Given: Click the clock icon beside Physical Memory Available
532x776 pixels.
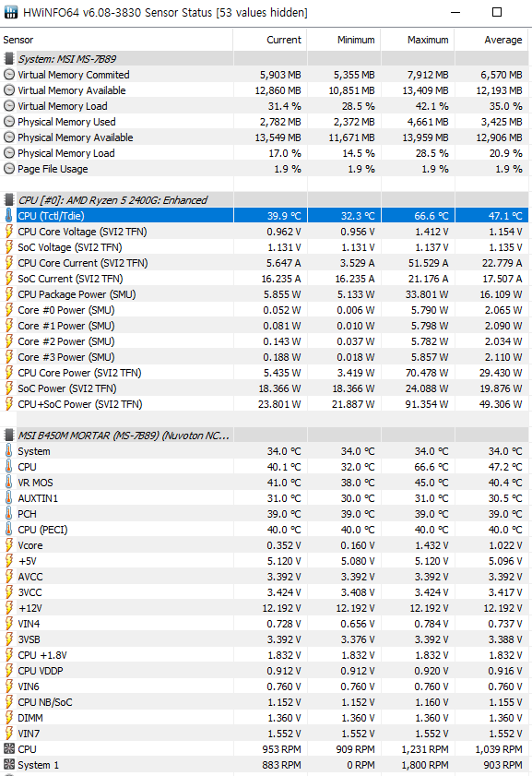Looking at the screenshot, I should point(9,137).
